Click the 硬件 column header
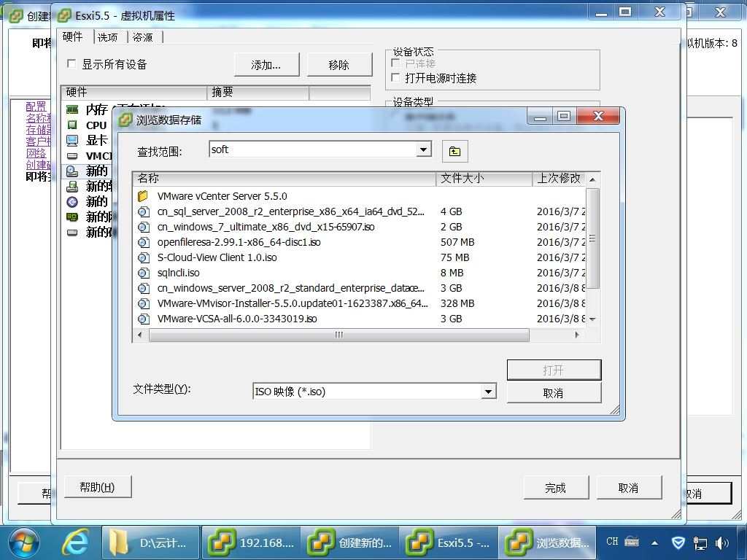 (134, 93)
